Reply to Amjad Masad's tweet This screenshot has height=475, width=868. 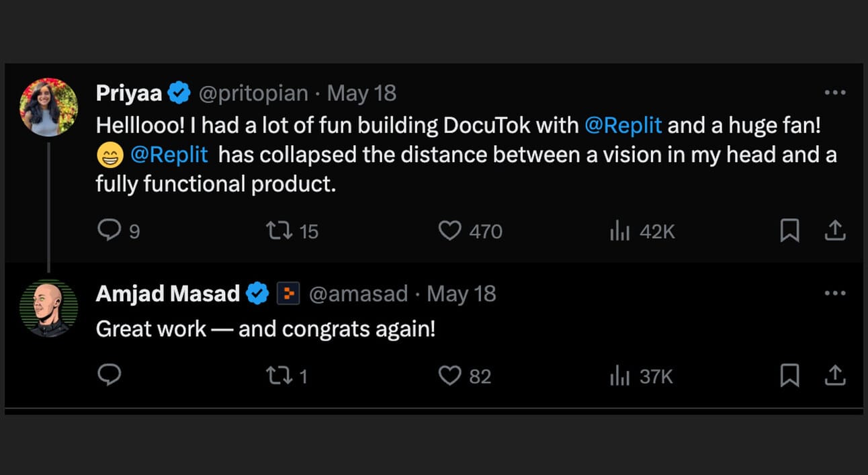[109, 376]
